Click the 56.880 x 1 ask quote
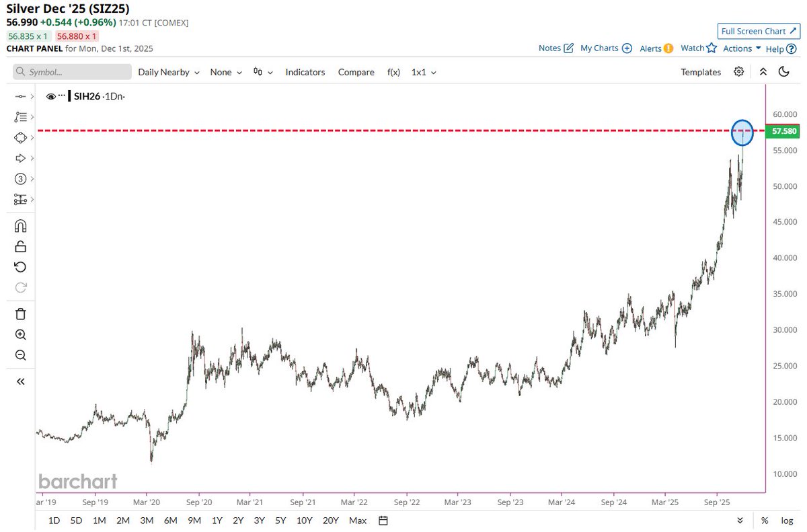 pos(77,36)
